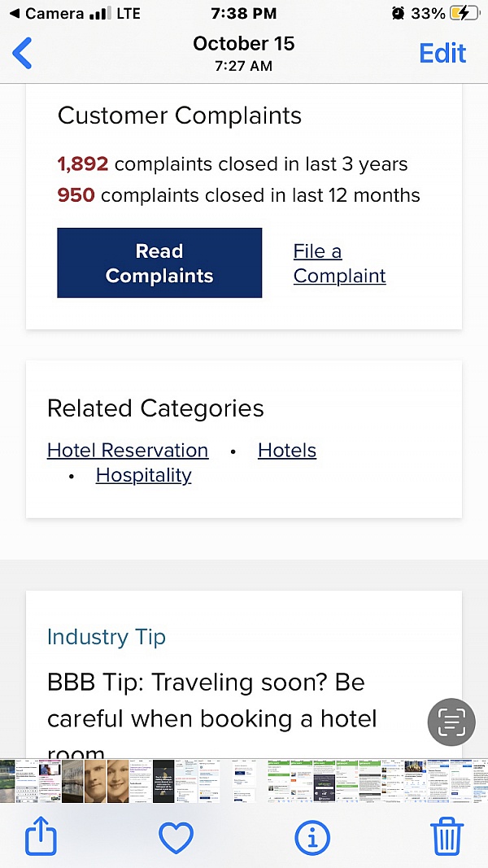
Task: Tap the Industry Tip label
Action: (x=107, y=637)
